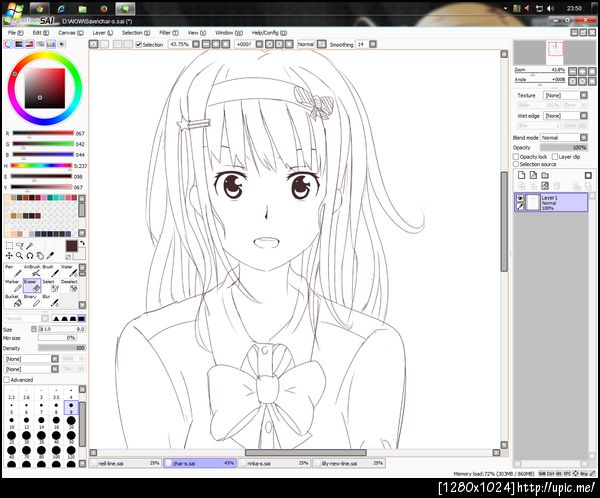
Task: Pick the magic wand tool
Action: point(30,245)
